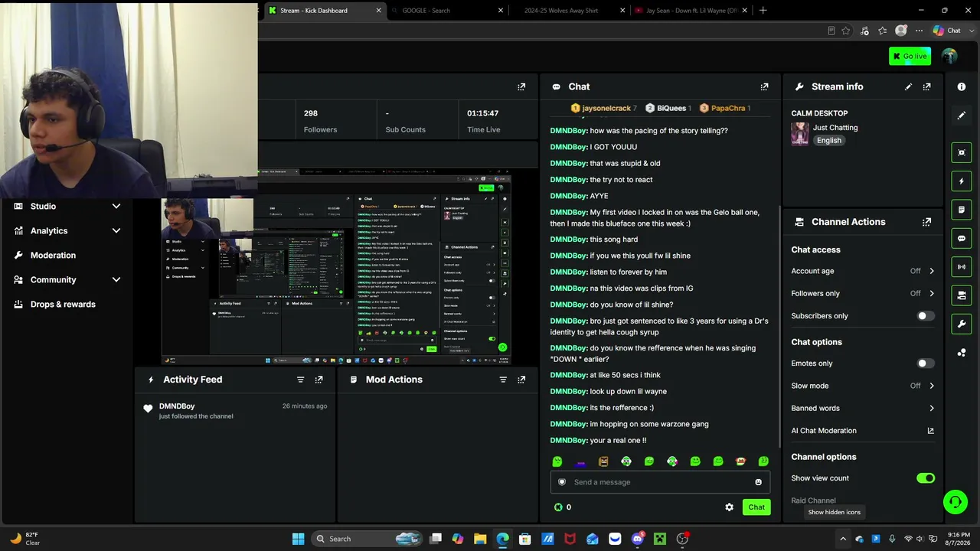Click the "English" language tag

click(829, 141)
